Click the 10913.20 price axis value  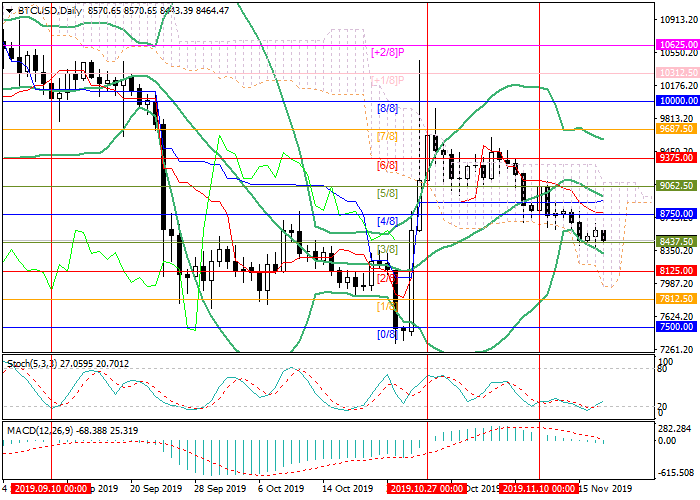pos(679,20)
